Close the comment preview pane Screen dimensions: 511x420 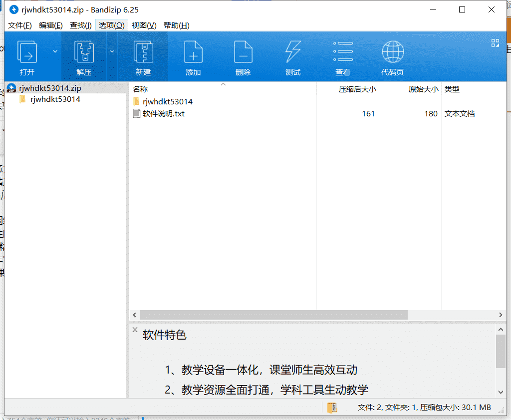pos(135,330)
